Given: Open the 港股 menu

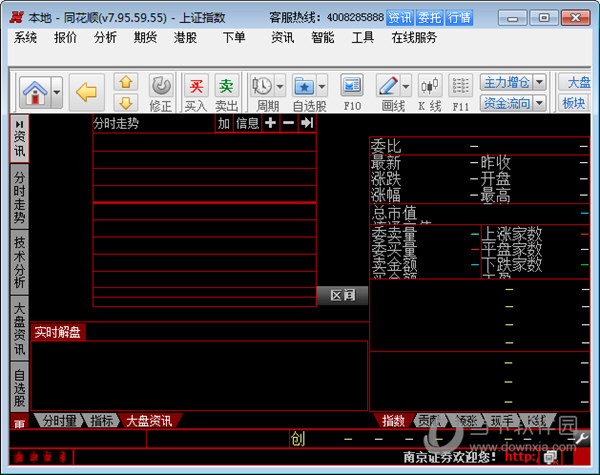Looking at the screenshot, I should (185, 38).
